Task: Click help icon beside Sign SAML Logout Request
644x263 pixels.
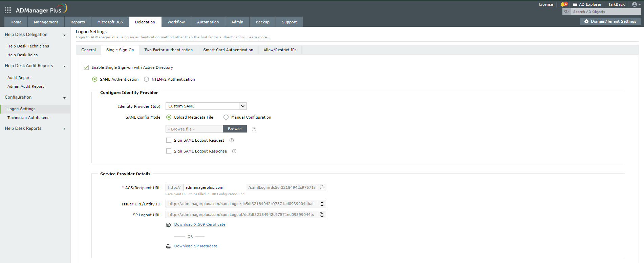Action: (x=232, y=140)
